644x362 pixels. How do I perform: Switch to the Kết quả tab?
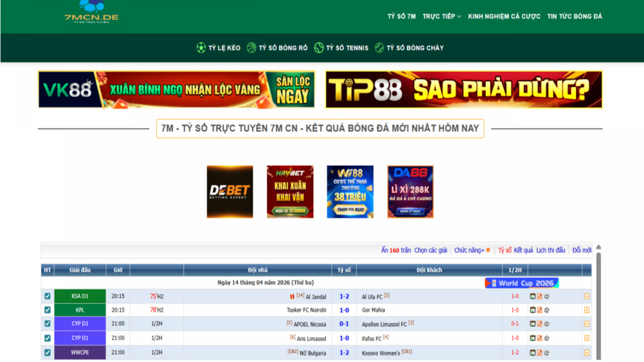(x=523, y=250)
